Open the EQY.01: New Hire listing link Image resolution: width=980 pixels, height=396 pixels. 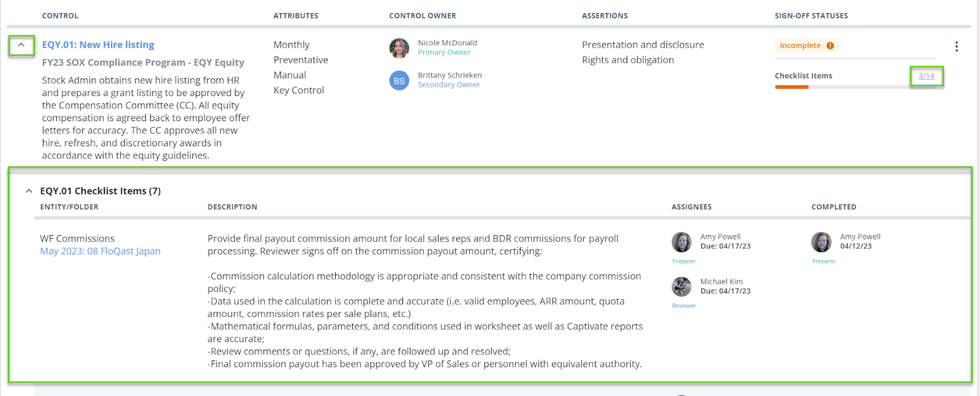98,45
